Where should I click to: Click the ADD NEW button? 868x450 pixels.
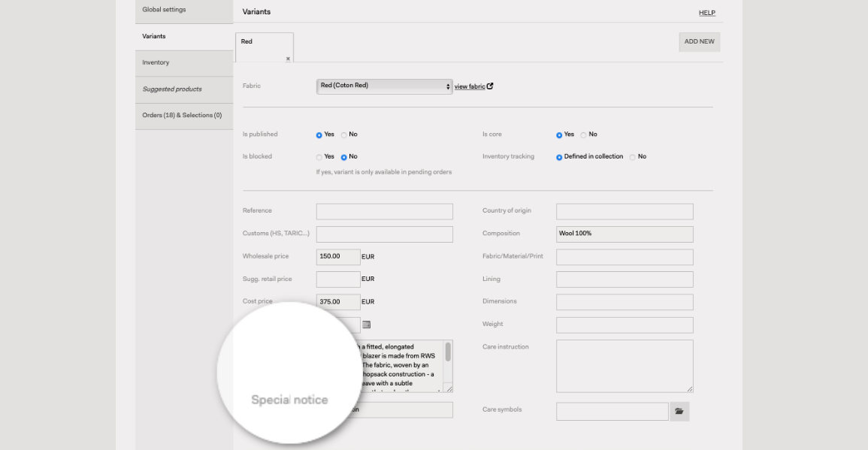coord(699,42)
